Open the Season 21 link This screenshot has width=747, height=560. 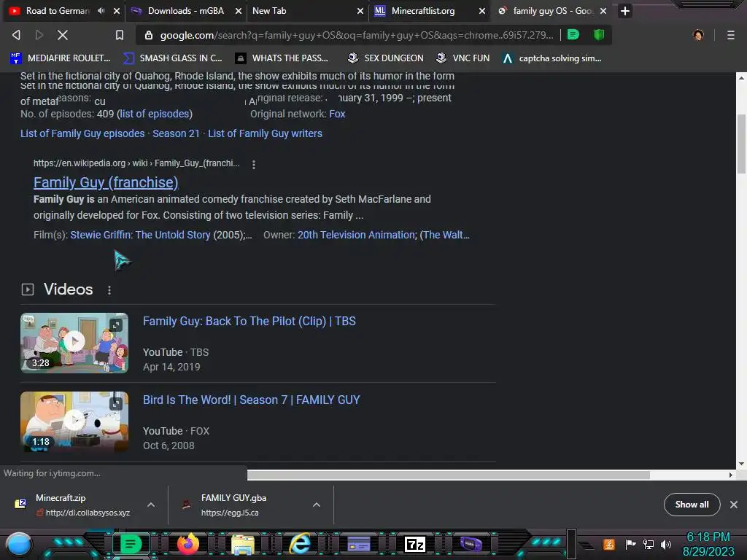[176, 133]
